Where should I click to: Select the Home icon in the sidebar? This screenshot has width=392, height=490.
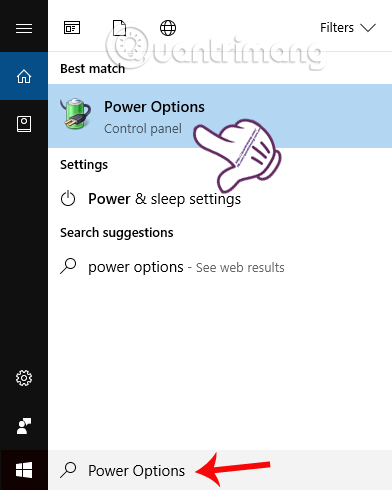[x=24, y=76]
